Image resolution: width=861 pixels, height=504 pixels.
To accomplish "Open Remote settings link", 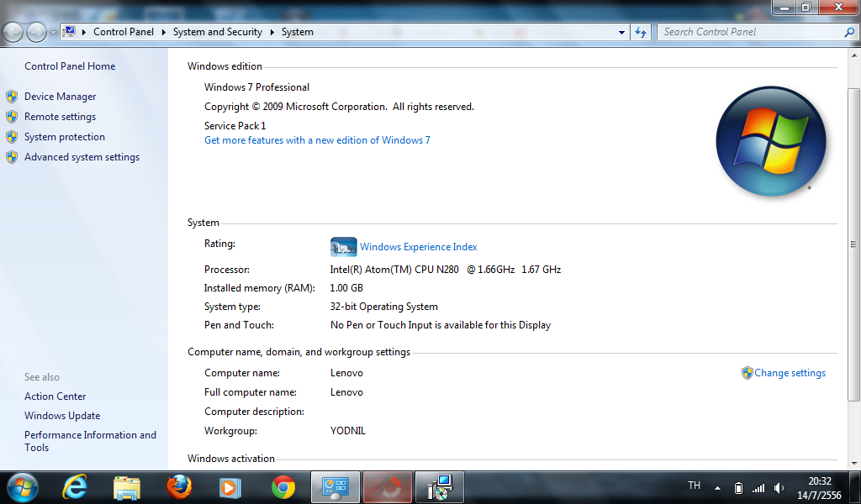I will click(60, 117).
